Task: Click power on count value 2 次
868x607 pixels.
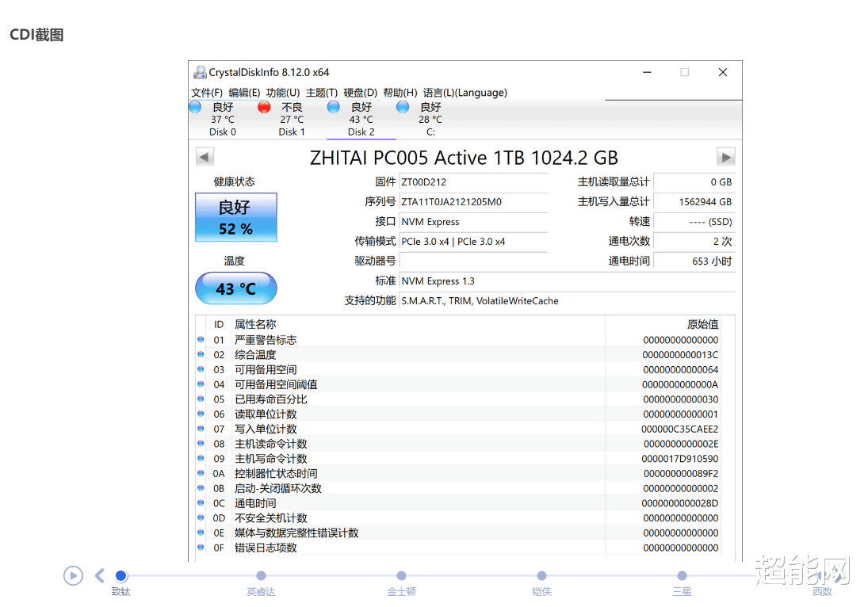Action: [x=694, y=241]
